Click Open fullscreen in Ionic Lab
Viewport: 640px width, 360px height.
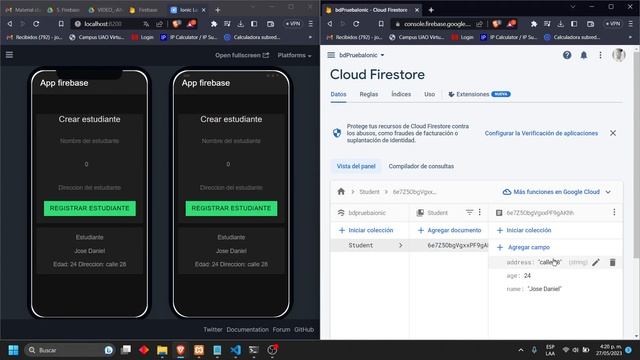tap(242, 55)
